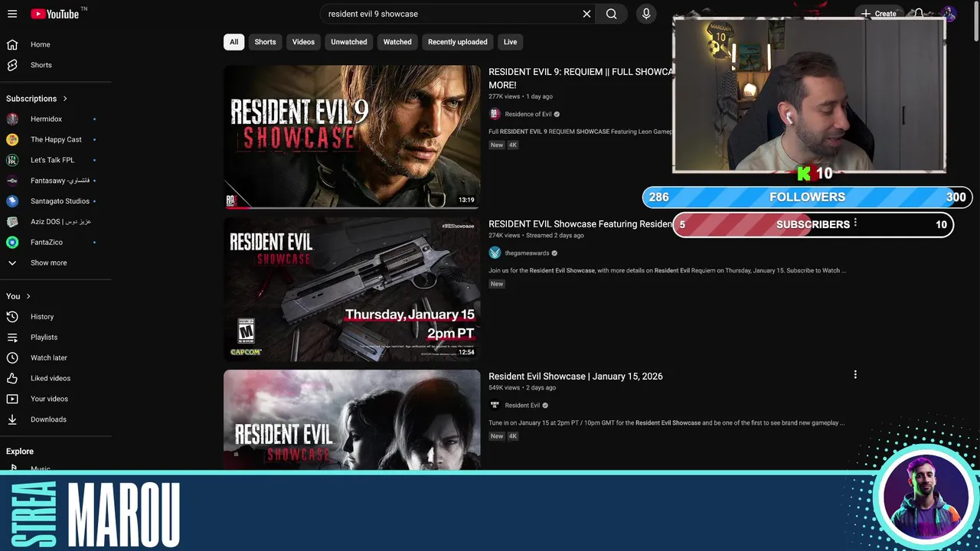This screenshot has width=980, height=551.
Task: Select the Live filter chip
Action: [510, 42]
